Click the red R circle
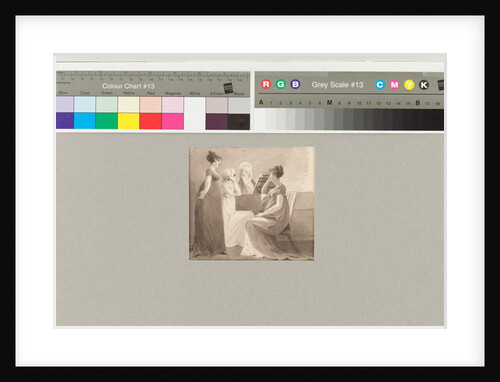 point(266,84)
